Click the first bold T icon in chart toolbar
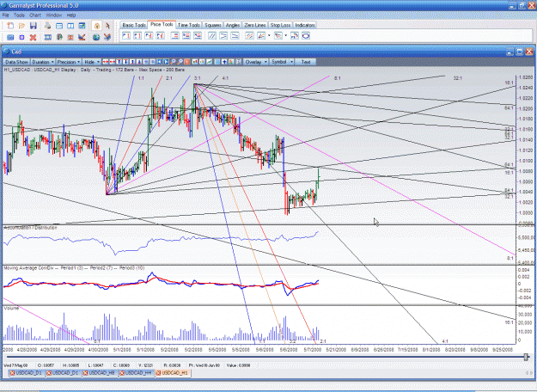This screenshot has height=392, width=537. (x=119, y=62)
